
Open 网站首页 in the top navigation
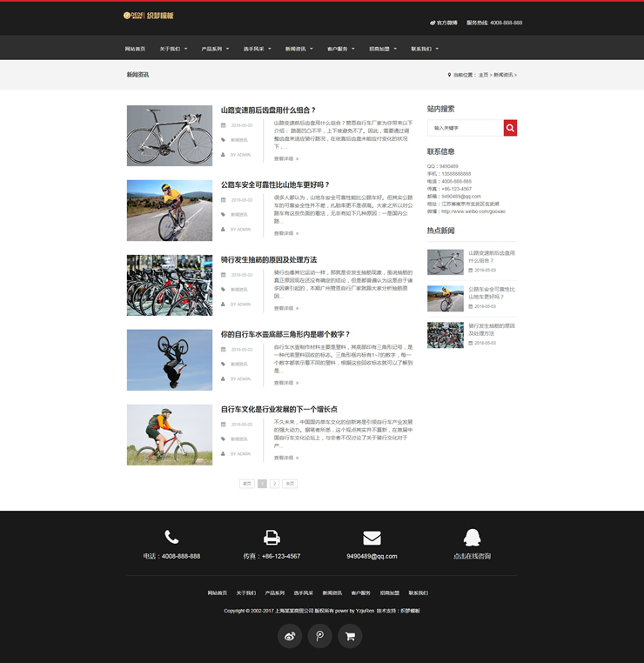pos(135,49)
